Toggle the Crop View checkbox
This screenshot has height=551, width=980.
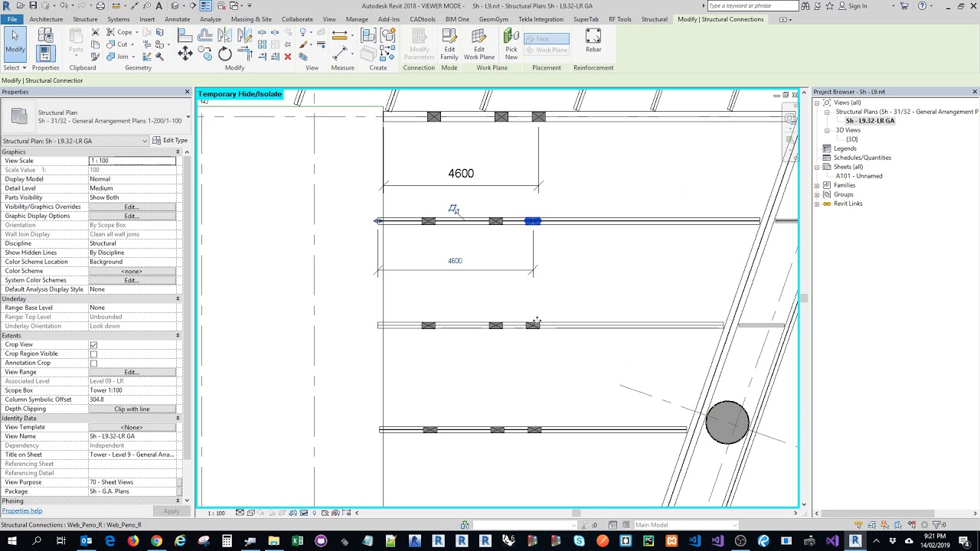pyautogui.click(x=93, y=345)
